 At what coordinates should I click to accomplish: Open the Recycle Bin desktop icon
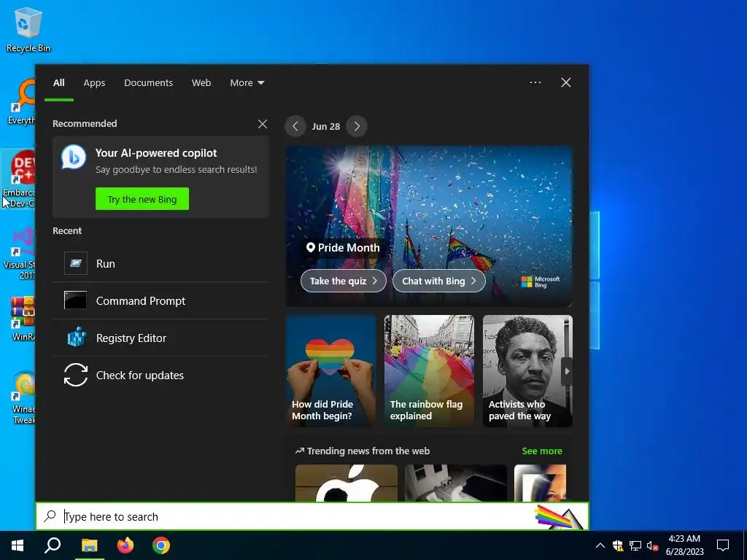[28, 29]
